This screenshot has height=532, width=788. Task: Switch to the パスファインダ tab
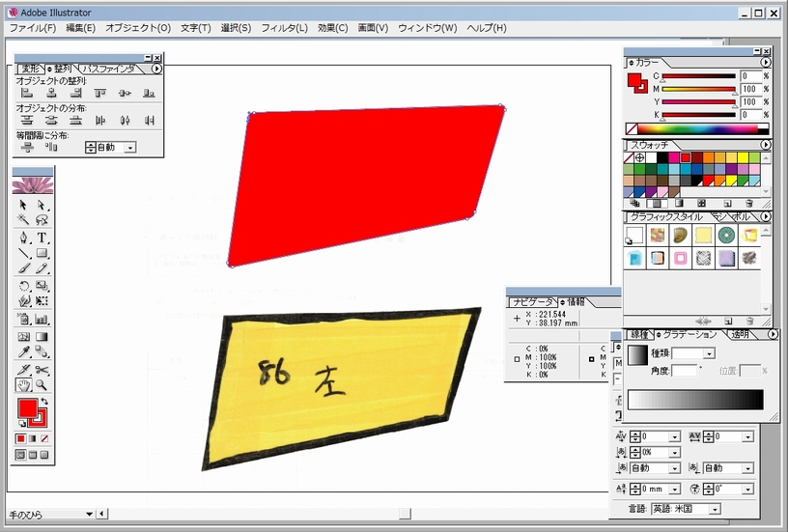click(108, 70)
